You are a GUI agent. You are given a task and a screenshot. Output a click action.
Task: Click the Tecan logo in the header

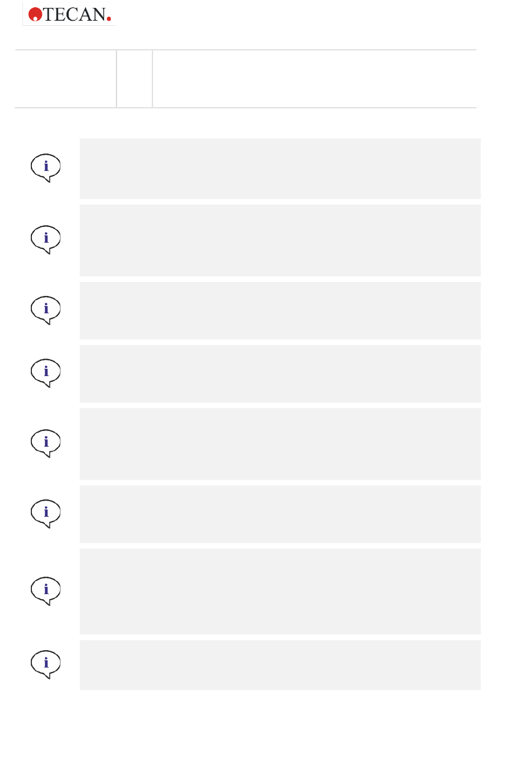tap(69, 15)
